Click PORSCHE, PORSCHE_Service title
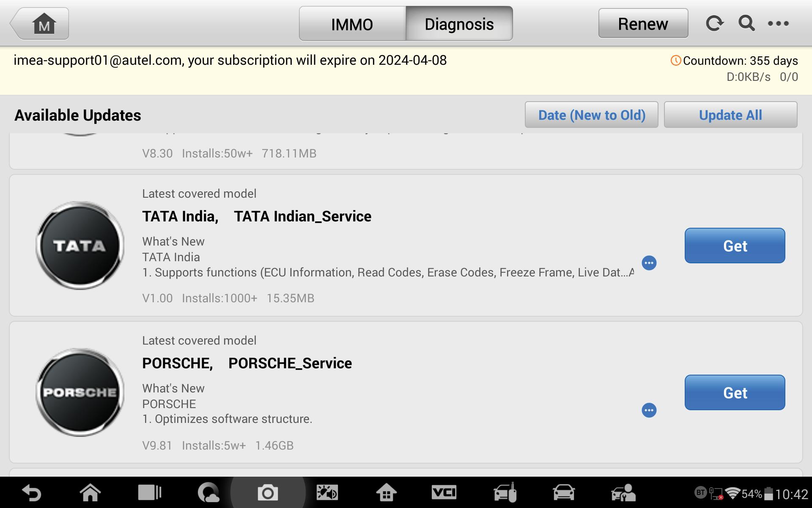Image resolution: width=812 pixels, height=508 pixels. click(247, 363)
